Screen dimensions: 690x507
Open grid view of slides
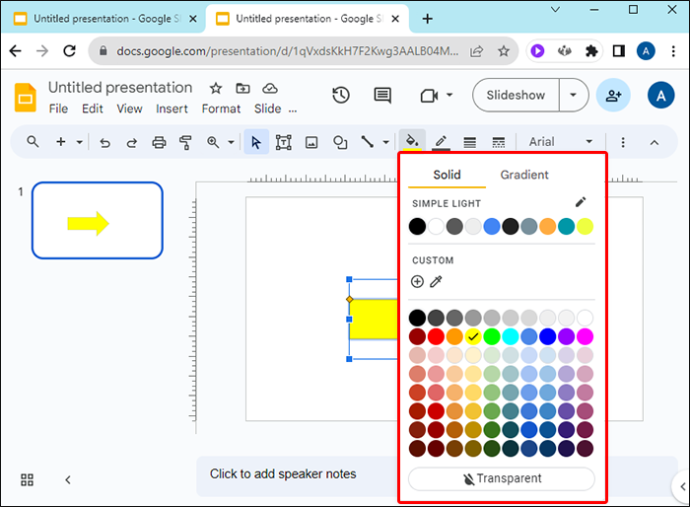27,480
